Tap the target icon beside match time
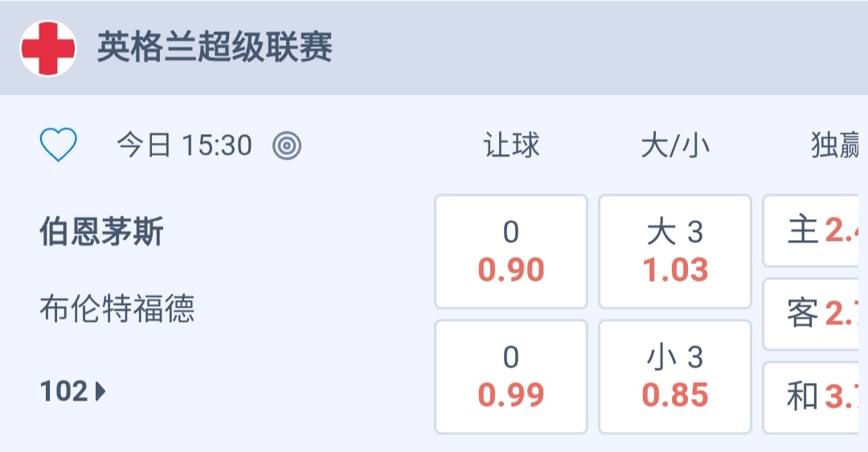 tap(287, 145)
